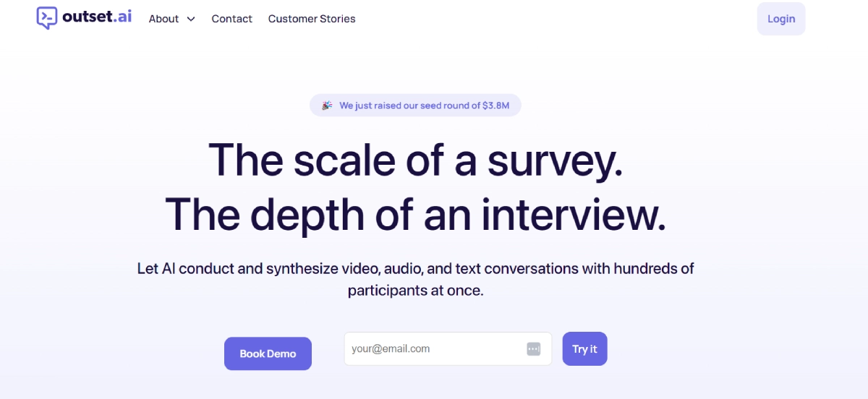
Task: Click the "Let AI conduct and synthesize" sentence
Action: coord(415,269)
